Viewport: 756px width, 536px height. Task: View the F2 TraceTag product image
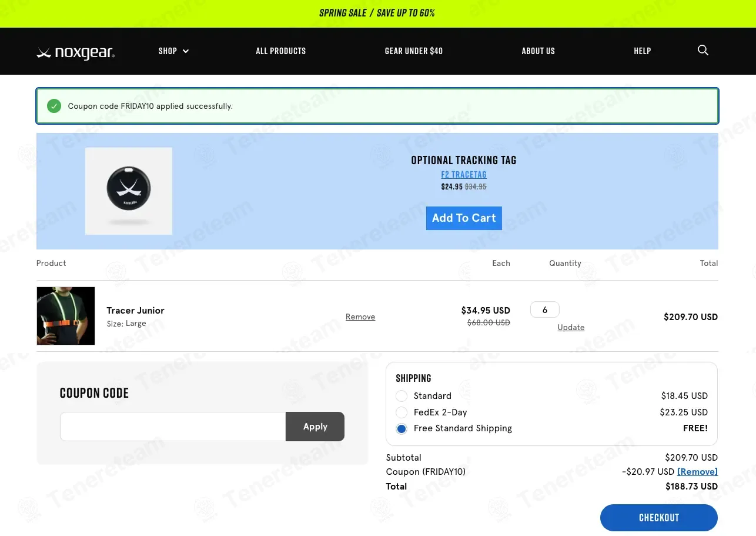[x=129, y=191]
